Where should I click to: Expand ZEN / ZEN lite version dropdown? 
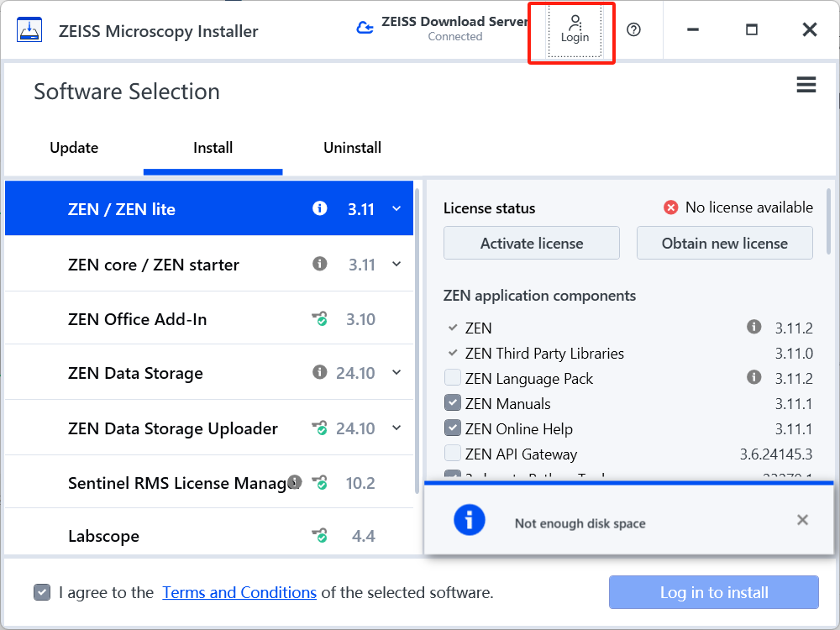pyautogui.click(x=396, y=208)
